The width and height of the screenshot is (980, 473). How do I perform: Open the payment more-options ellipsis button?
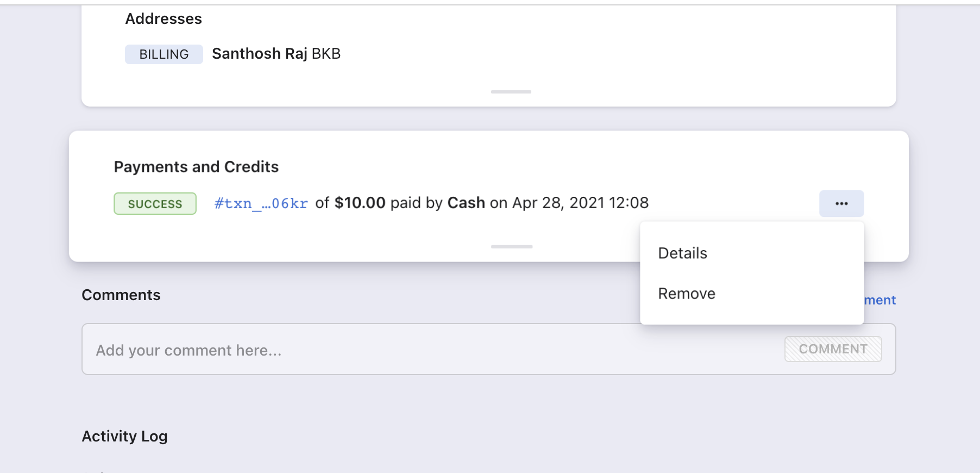(x=841, y=203)
